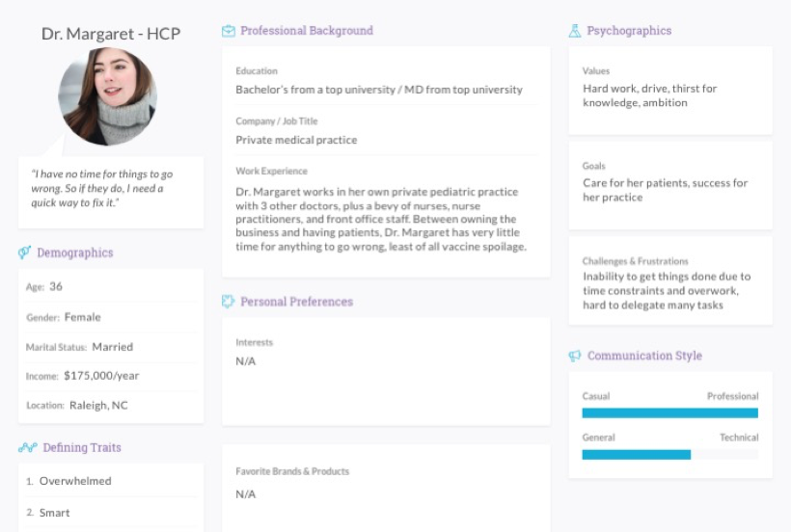
Task: Click the Professional Background briefcase icon
Action: 229,31
